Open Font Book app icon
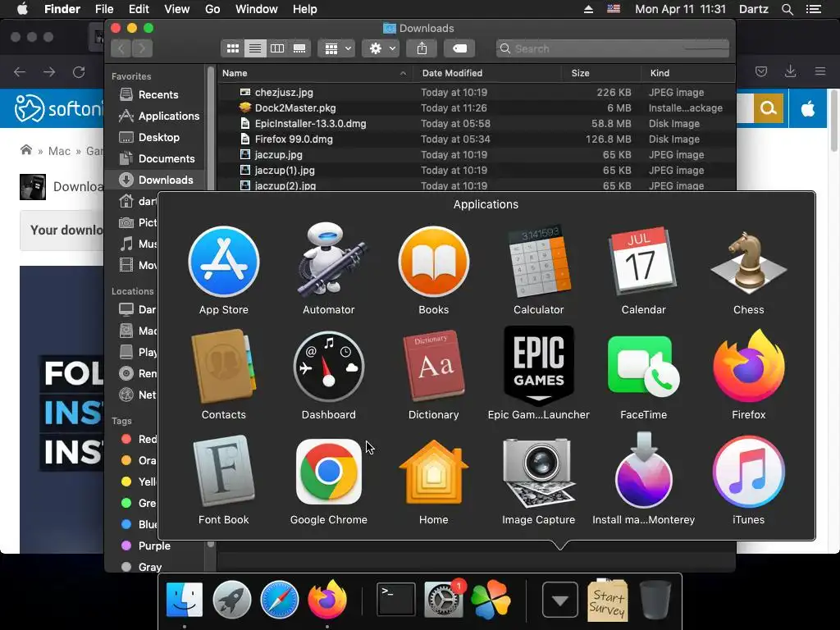 [223, 470]
